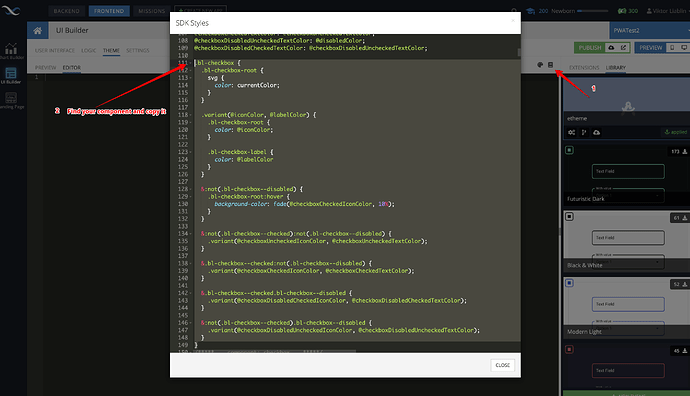This screenshot has height=396, width=690.
Task: Click the cloud publish icon next to PUBLISH
Action: point(611,48)
